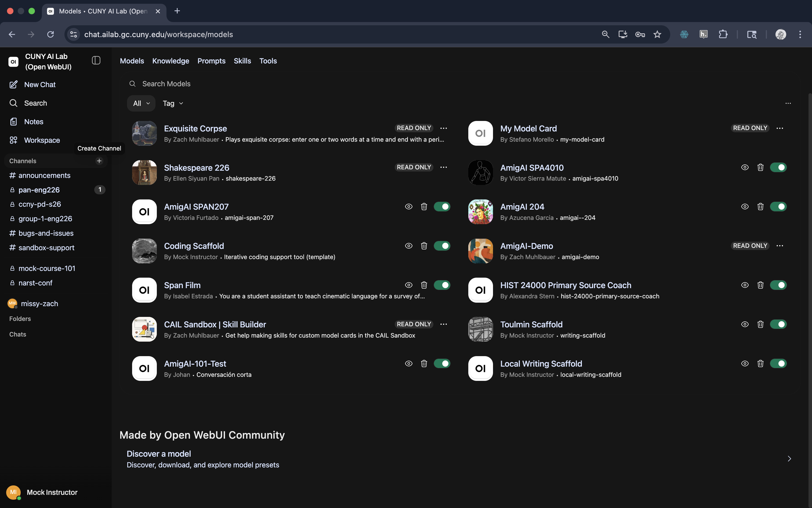Disable the AmigAI SPA4010 model toggle

[x=778, y=167]
